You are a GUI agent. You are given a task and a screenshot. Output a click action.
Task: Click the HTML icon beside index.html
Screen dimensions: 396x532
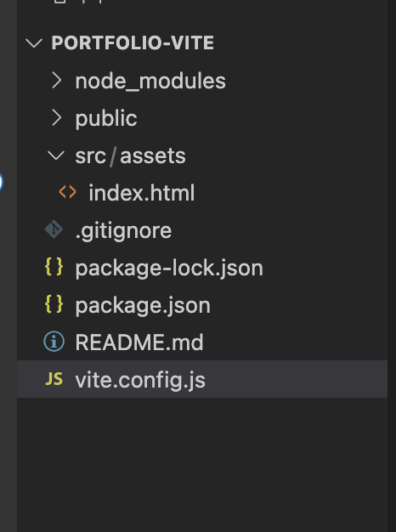[x=67, y=192]
